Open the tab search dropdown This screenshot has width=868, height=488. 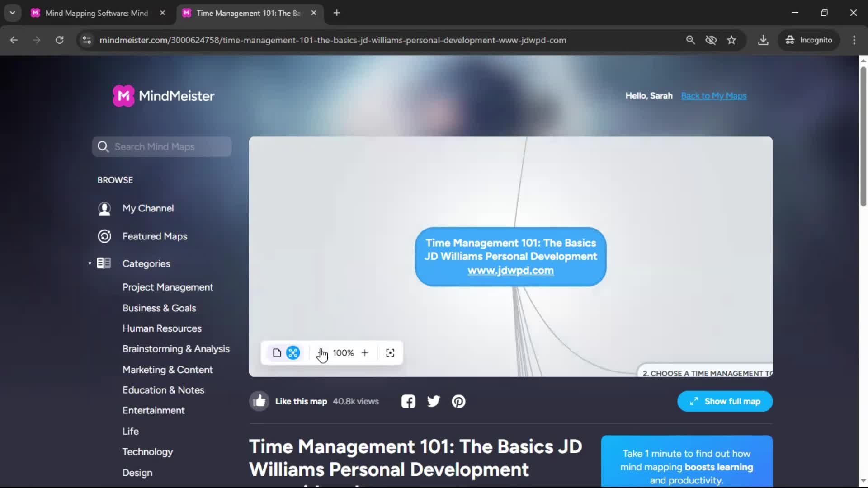pyautogui.click(x=13, y=13)
